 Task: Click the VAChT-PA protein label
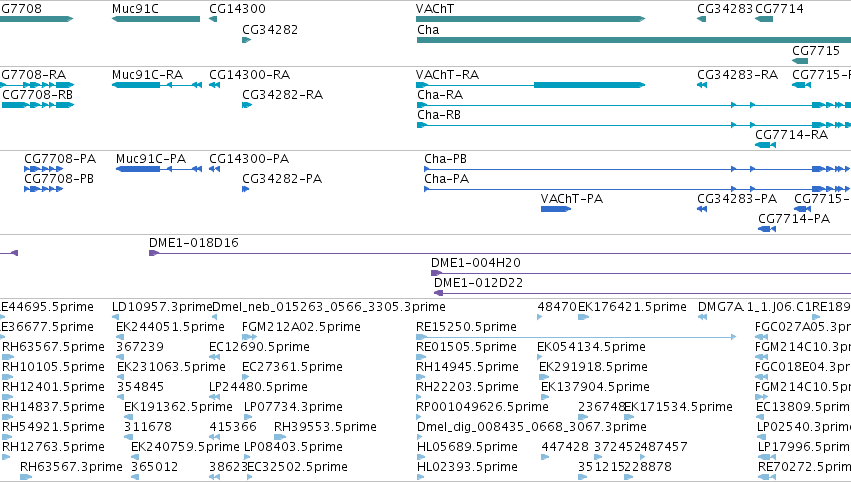pos(571,199)
